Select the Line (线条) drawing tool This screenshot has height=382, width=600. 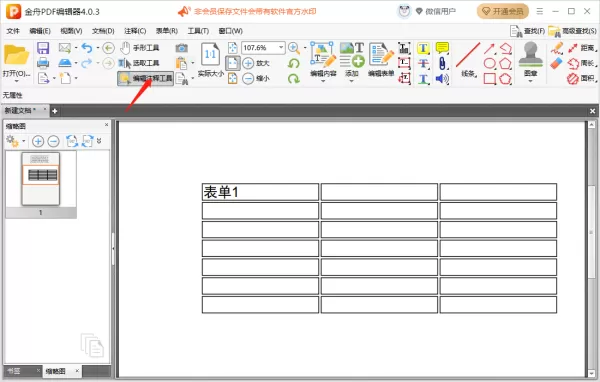468,59
